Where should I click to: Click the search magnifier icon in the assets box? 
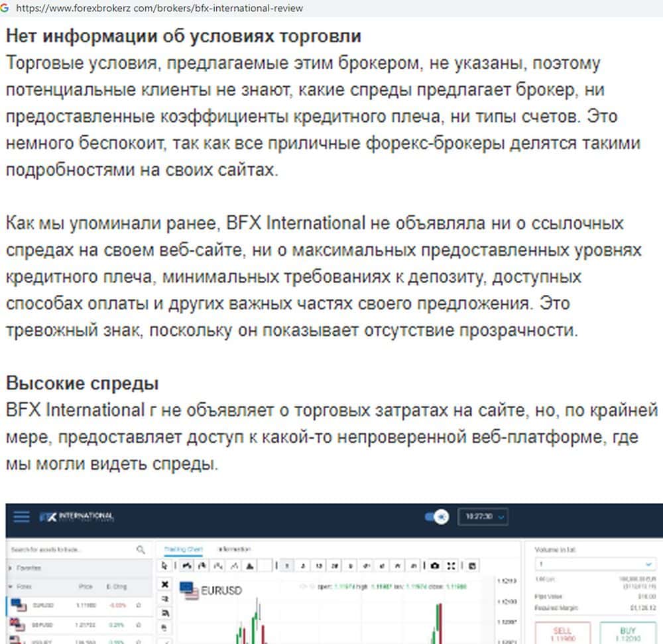[x=141, y=549]
